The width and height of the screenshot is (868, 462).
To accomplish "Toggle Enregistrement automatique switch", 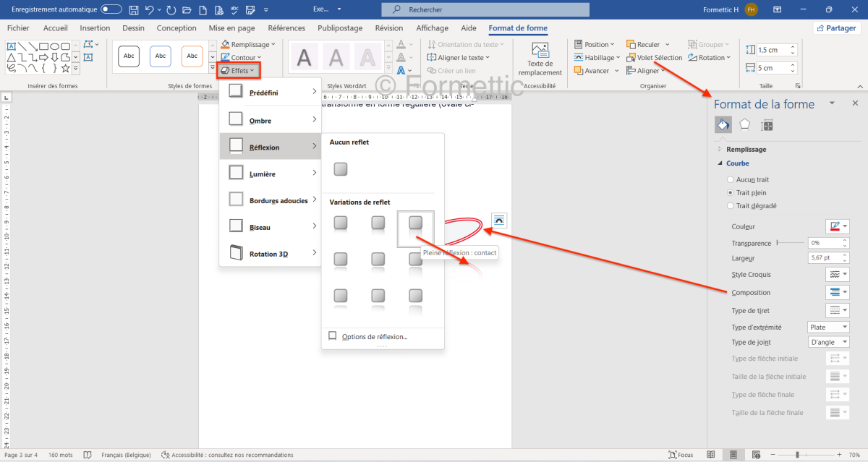I will 111,9.
